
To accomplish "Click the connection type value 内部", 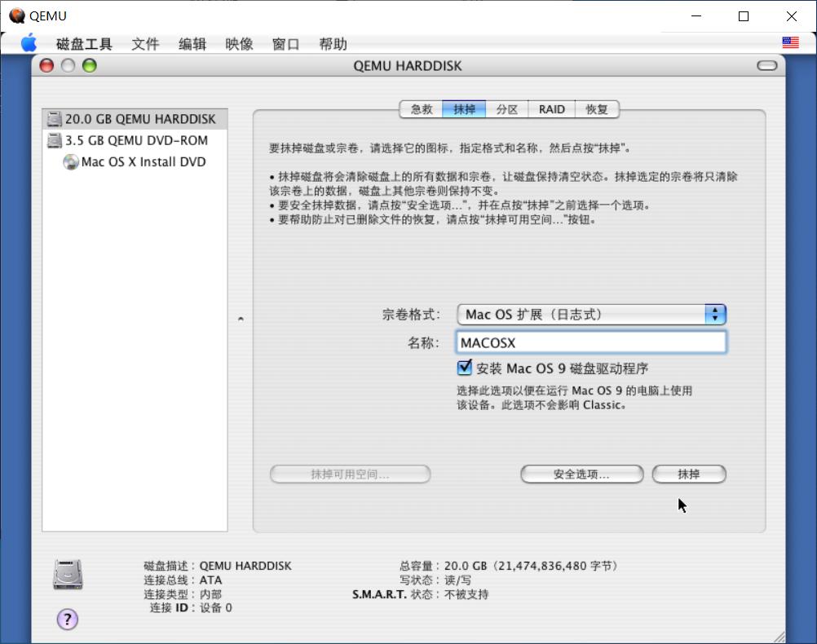I will click(x=210, y=594).
